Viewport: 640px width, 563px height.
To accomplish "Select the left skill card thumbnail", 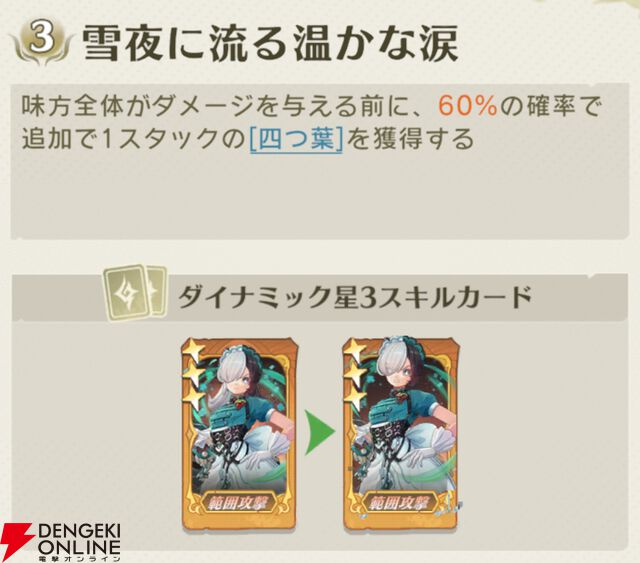I will click(x=239, y=432).
